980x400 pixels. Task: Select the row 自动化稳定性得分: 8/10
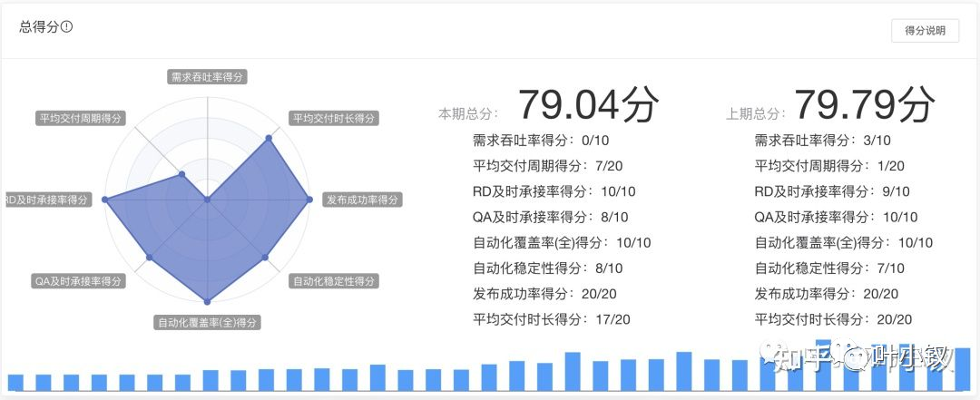pos(547,268)
